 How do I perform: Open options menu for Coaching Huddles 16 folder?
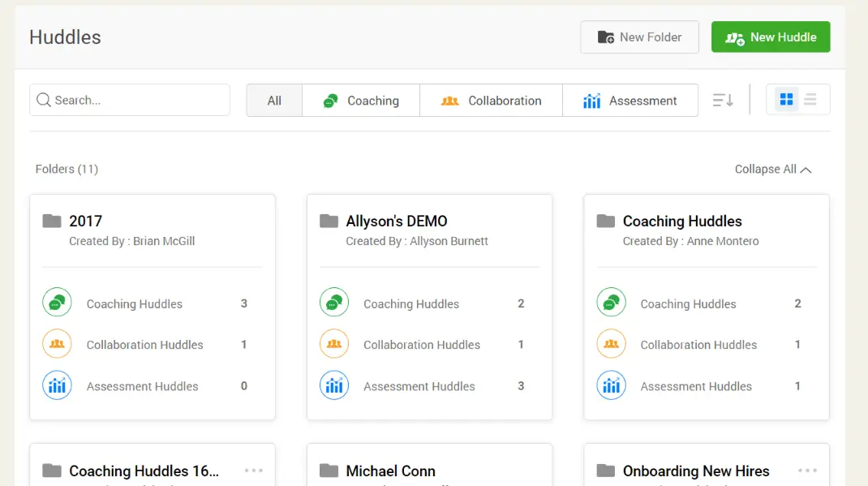(254, 471)
